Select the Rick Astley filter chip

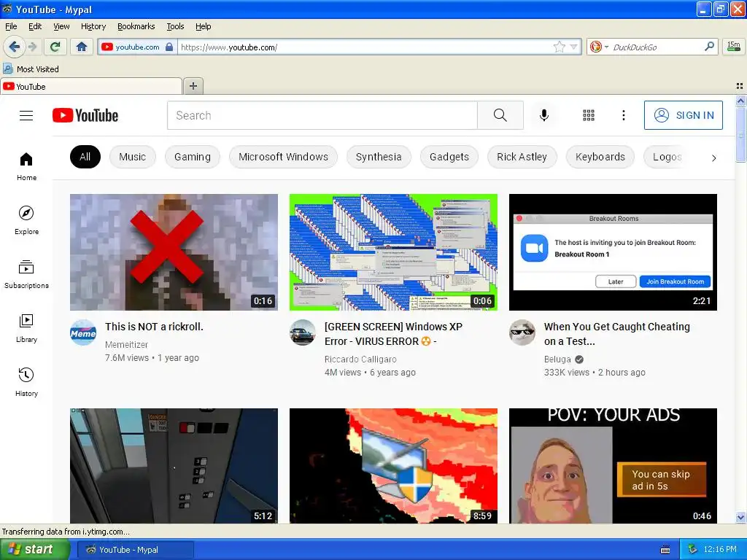coord(522,157)
